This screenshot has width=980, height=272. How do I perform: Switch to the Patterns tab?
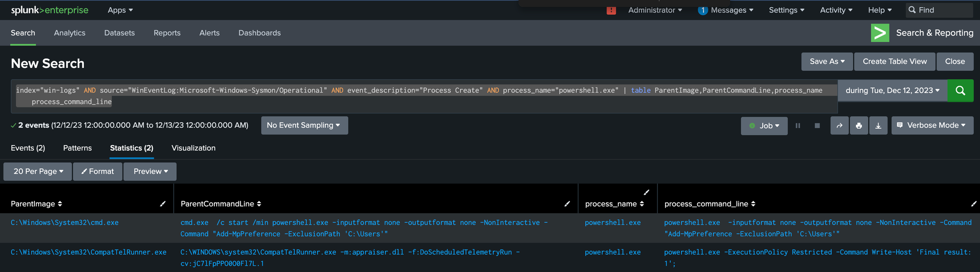(x=78, y=148)
